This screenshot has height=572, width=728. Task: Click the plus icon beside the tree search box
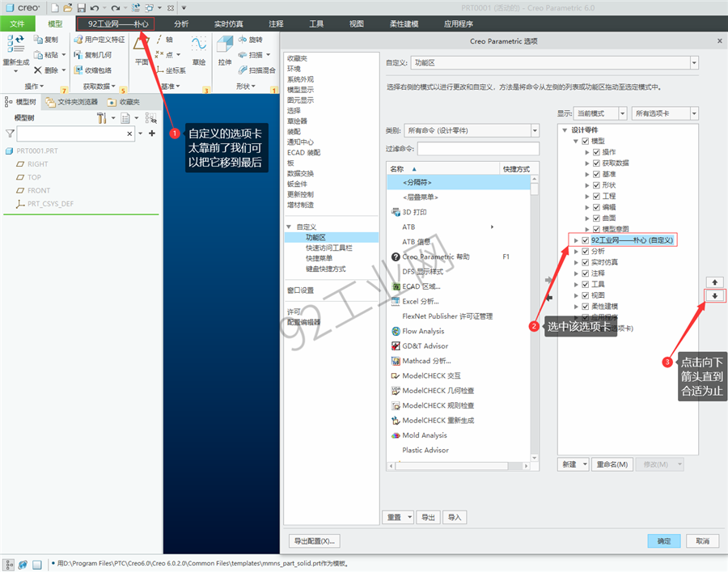[152, 133]
